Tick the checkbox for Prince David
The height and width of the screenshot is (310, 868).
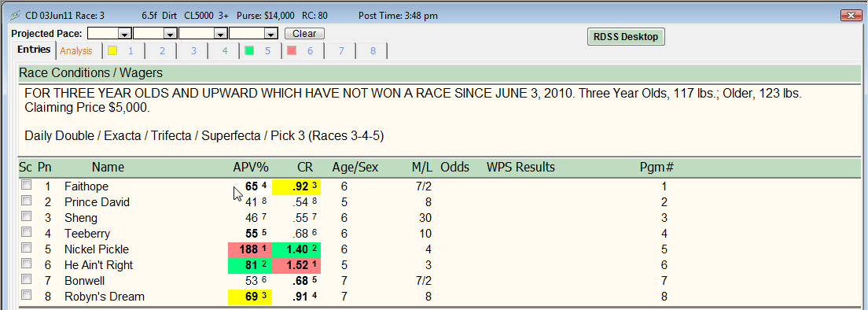pos(26,201)
